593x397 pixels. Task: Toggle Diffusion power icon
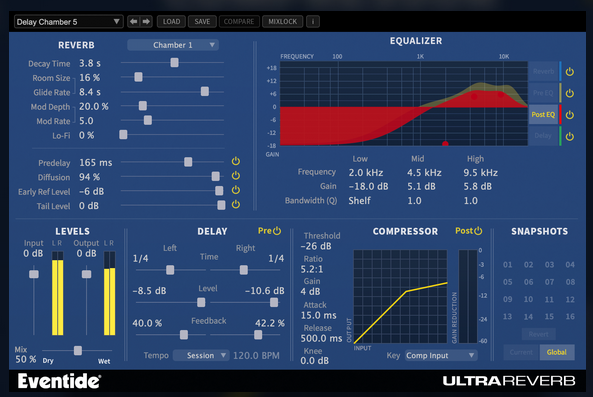(236, 176)
